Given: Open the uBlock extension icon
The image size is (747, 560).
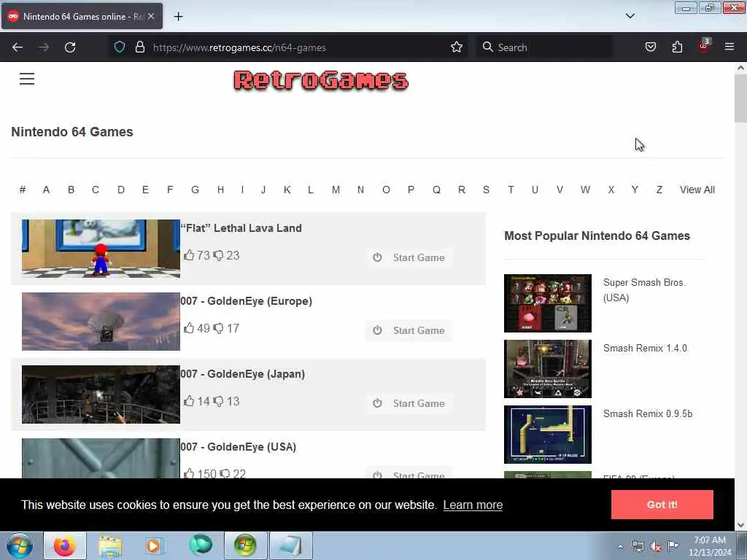Looking at the screenshot, I should click(704, 46).
